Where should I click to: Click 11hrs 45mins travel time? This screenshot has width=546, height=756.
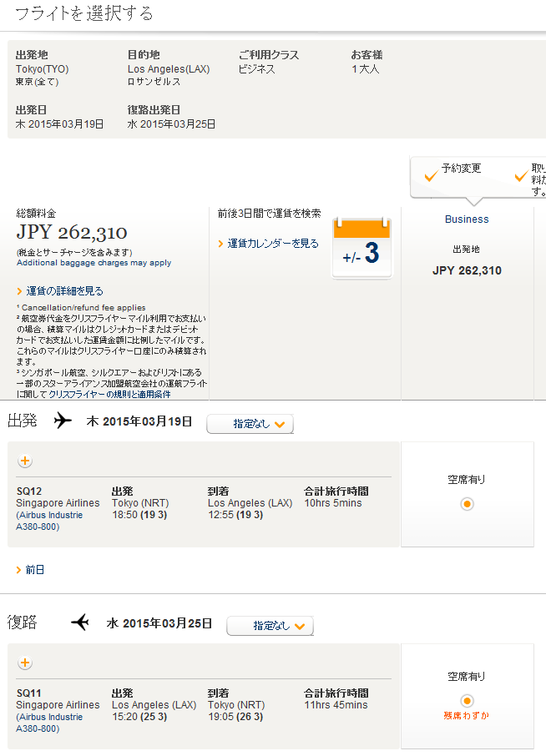[336, 705]
